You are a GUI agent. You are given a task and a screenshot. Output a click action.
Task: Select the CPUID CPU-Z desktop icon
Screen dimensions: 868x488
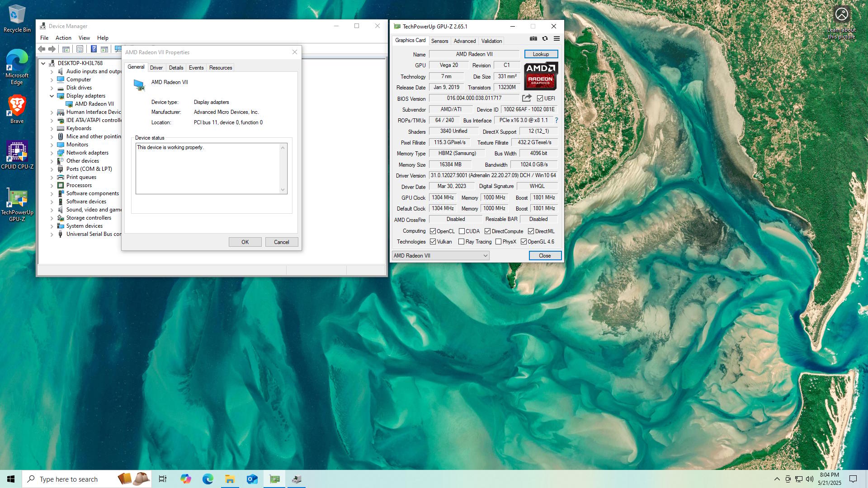(17, 155)
